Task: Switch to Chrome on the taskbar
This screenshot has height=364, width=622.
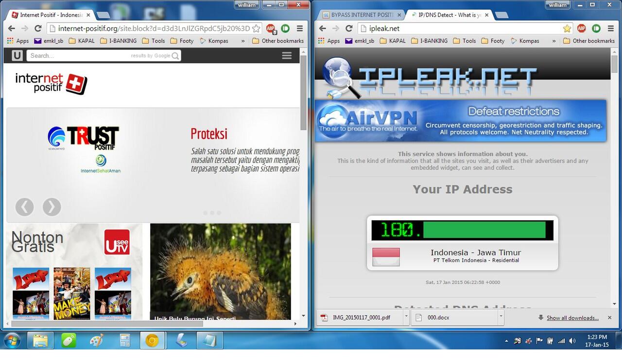Action: [x=152, y=341]
